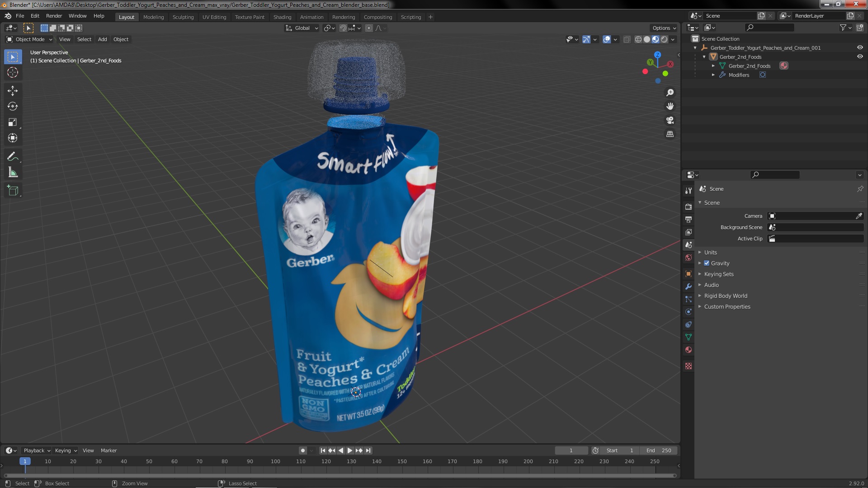
Task: Open the viewport shading options arrow
Action: click(x=673, y=39)
